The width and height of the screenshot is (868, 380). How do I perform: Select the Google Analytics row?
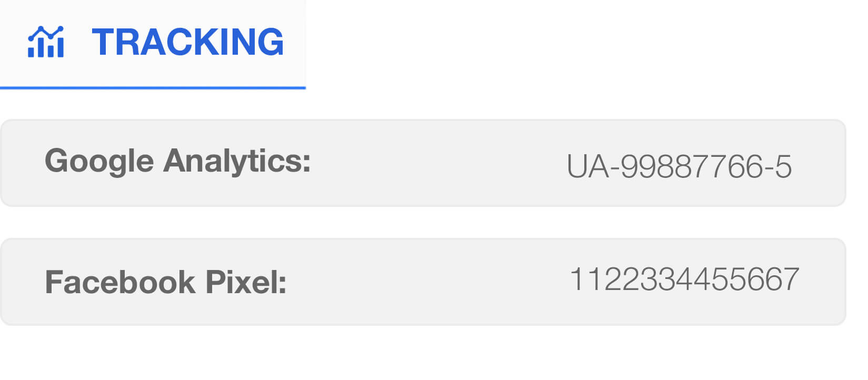[423, 163]
